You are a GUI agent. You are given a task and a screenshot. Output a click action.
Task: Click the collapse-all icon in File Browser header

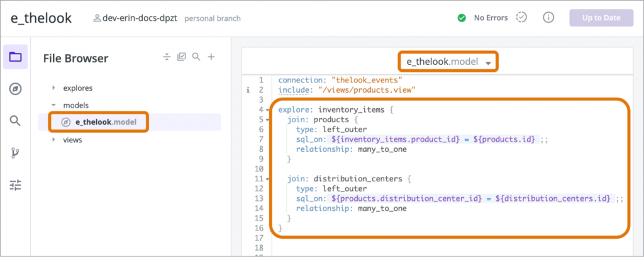click(167, 57)
